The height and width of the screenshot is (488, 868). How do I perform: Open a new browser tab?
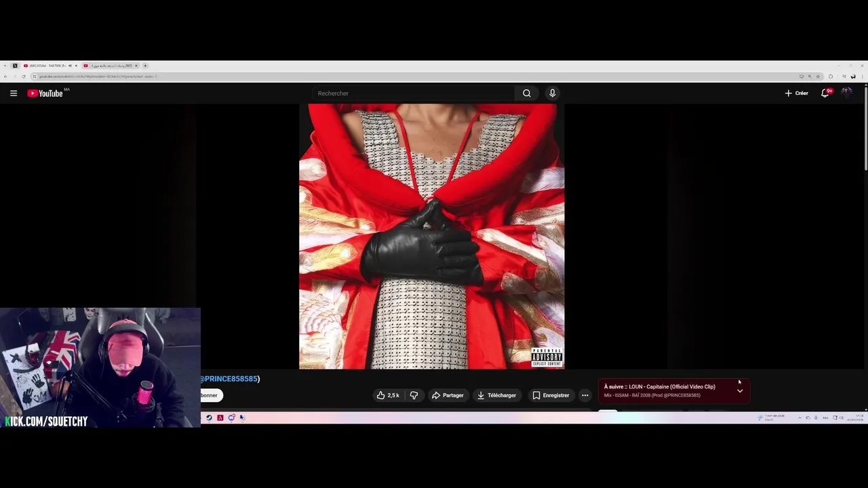coord(145,66)
